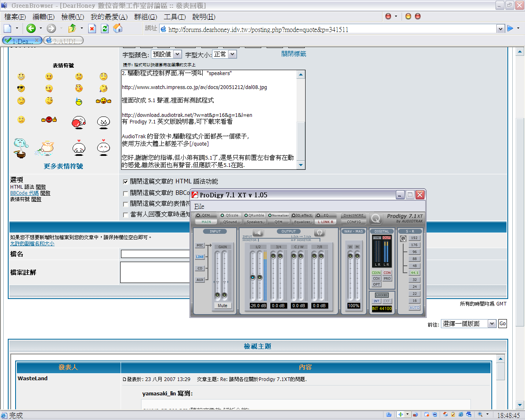Enable the 3D effect toggle in ProDigy

click(x=302, y=215)
